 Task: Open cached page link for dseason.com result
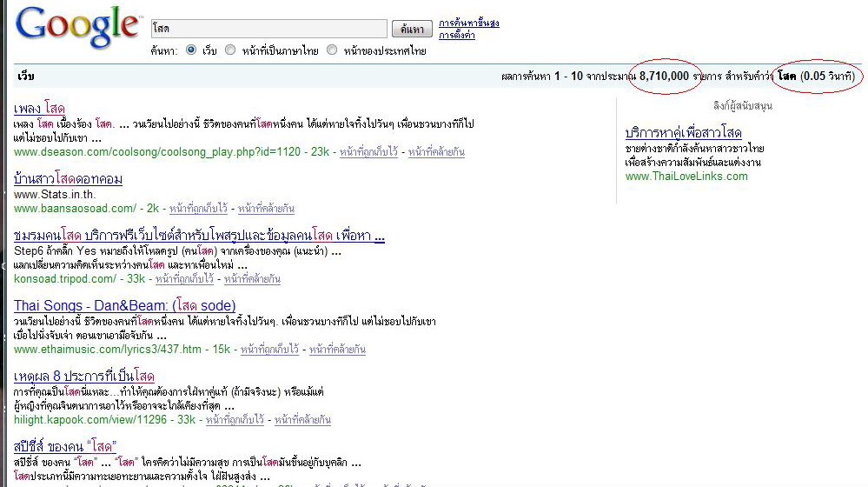(x=368, y=152)
